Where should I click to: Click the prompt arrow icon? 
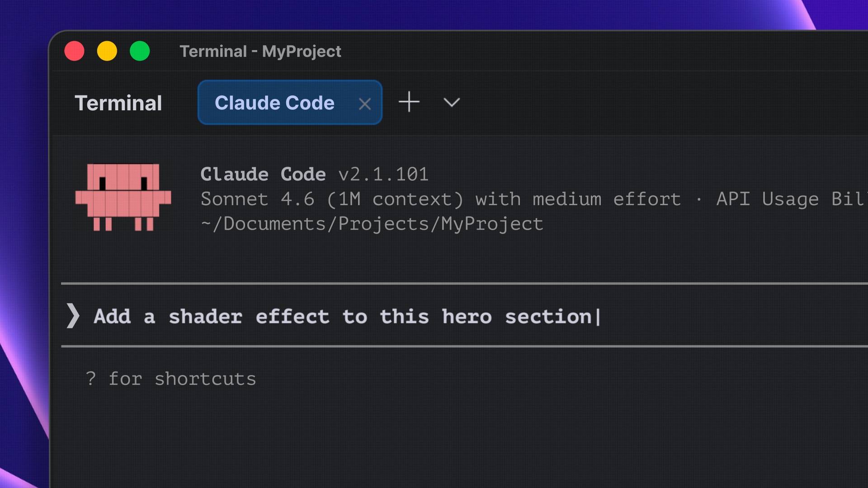click(74, 316)
